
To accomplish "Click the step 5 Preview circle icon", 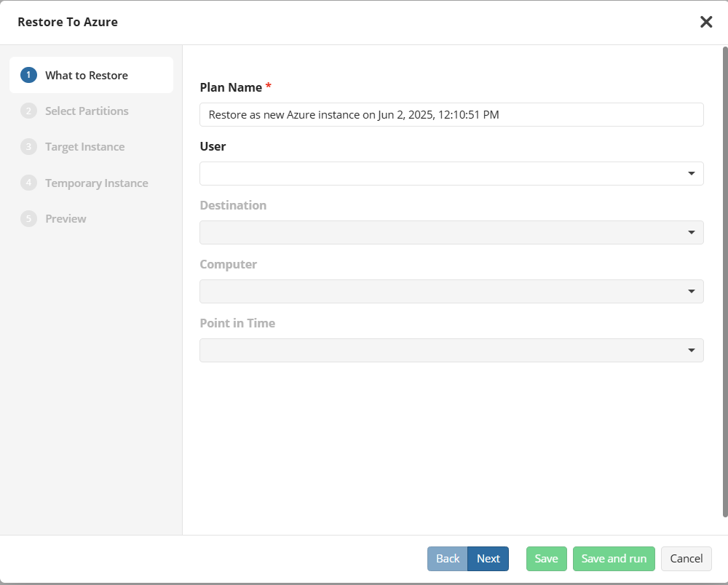I will tap(28, 218).
